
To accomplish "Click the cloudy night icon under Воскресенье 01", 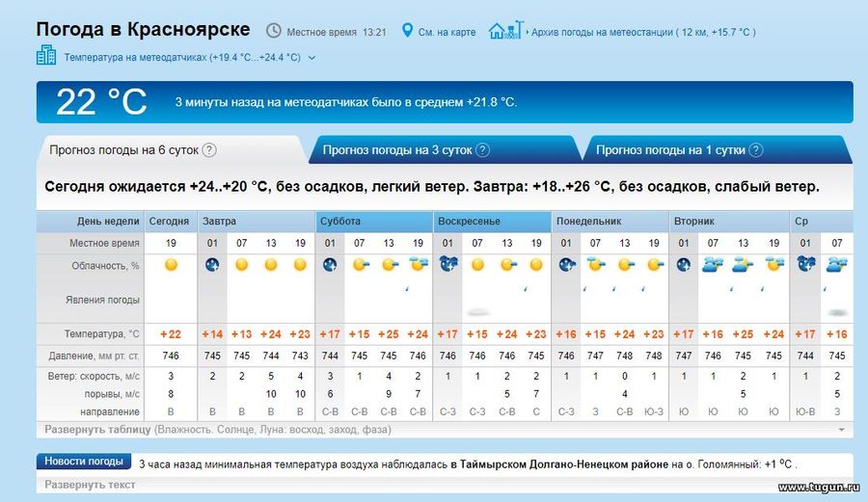I will point(448,264).
